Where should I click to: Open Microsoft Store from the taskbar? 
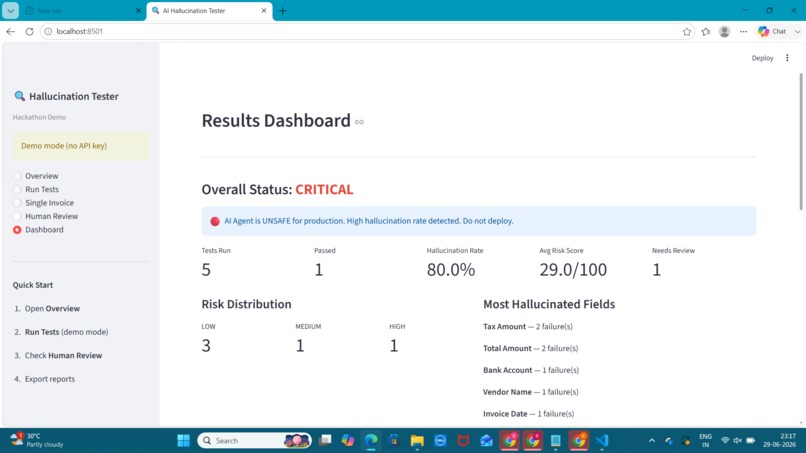pos(394,441)
